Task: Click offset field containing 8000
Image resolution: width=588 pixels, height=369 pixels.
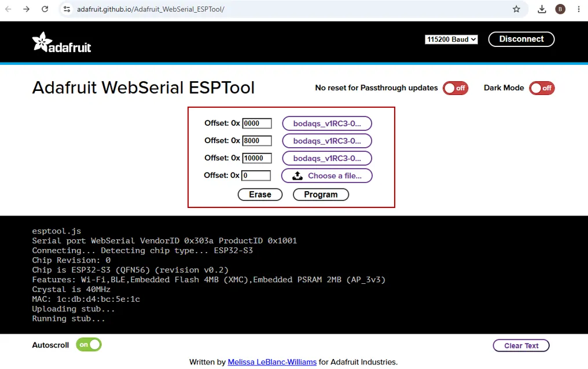Action: tap(257, 141)
